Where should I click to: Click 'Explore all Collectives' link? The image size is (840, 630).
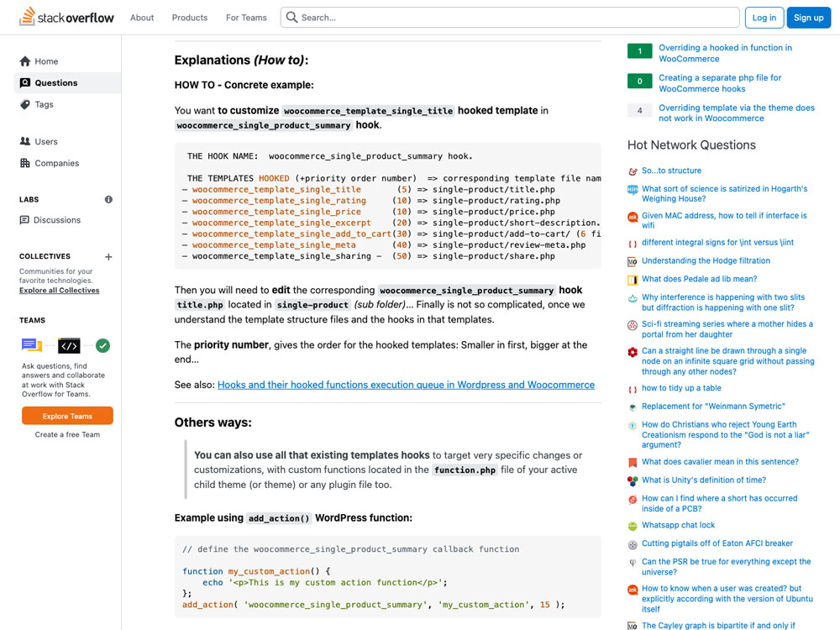coord(60,291)
